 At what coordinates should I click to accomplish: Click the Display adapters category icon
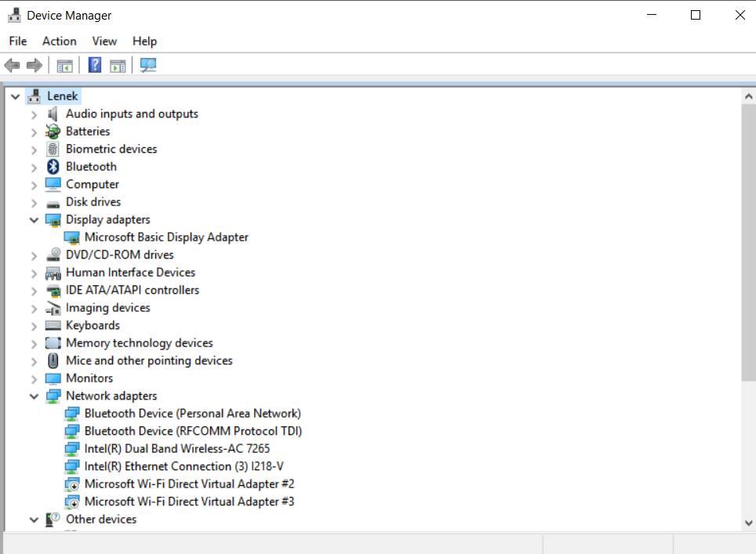pos(53,220)
